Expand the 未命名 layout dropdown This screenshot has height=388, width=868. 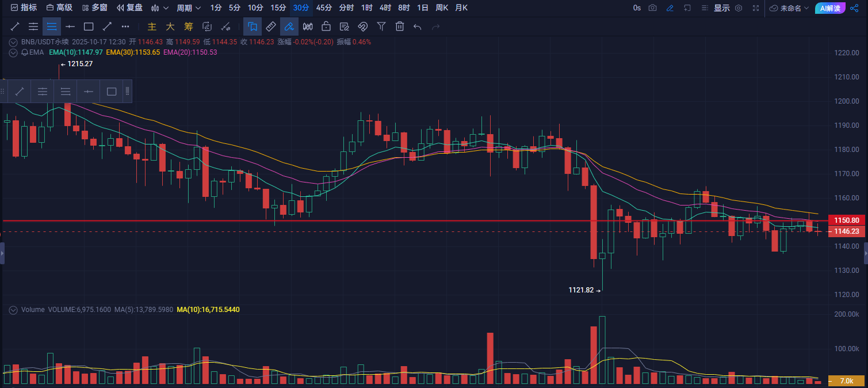tap(789, 8)
